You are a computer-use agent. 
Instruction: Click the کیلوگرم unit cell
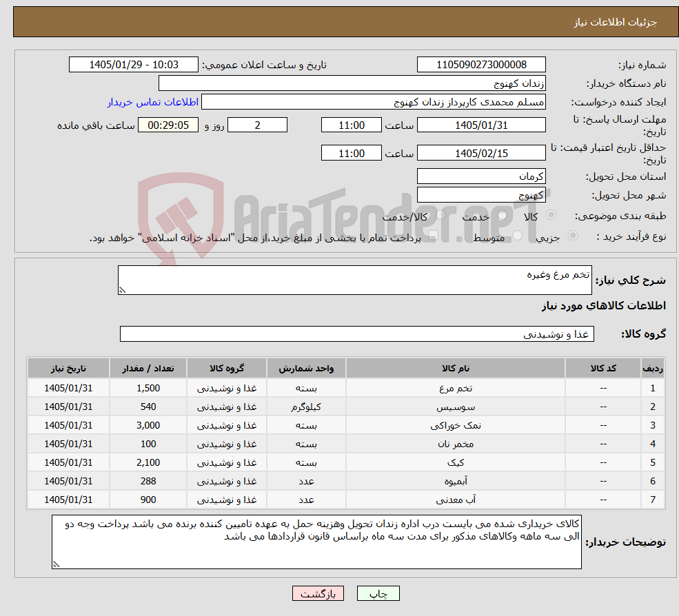(x=306, y=407)
